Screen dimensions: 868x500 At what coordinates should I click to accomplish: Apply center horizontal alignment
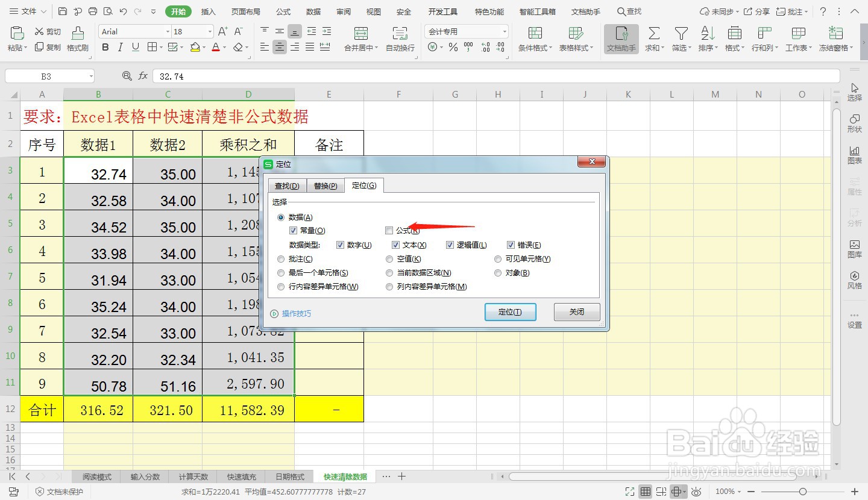[279, 47]
